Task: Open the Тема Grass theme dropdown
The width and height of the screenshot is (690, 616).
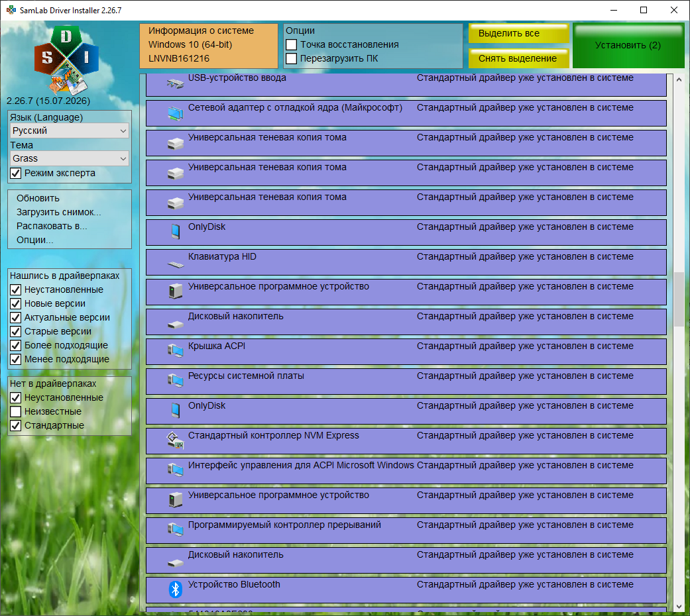Action: click(x=70, y=158)
